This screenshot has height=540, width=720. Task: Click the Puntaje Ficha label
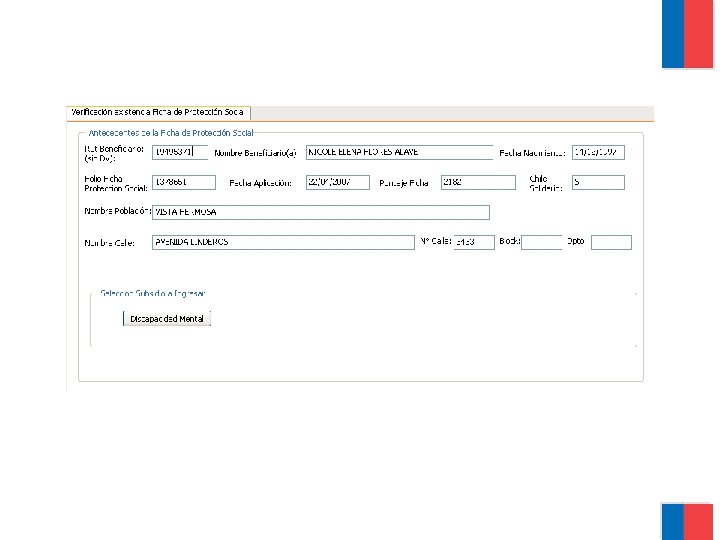(404, 183)
